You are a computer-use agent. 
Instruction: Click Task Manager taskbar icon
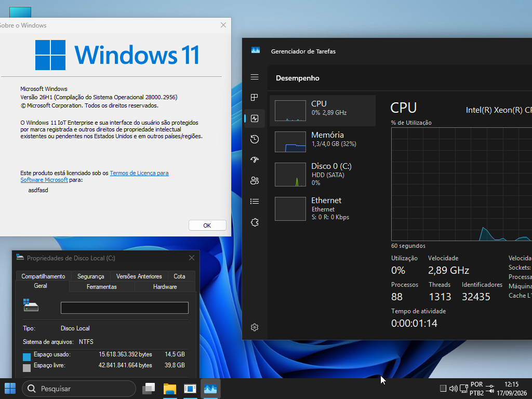tap(210, 389)
